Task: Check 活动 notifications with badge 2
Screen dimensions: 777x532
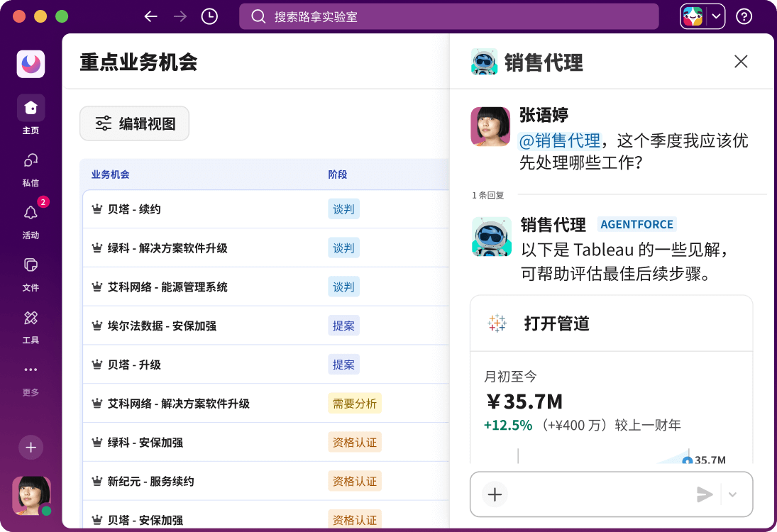Action: [x=31, y=220]
